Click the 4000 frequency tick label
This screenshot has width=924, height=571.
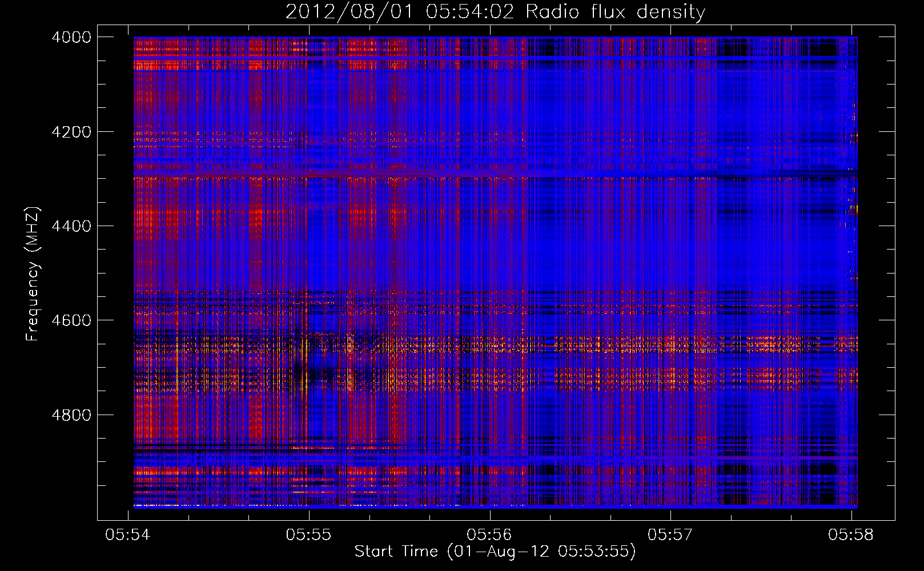coord(71,37)
